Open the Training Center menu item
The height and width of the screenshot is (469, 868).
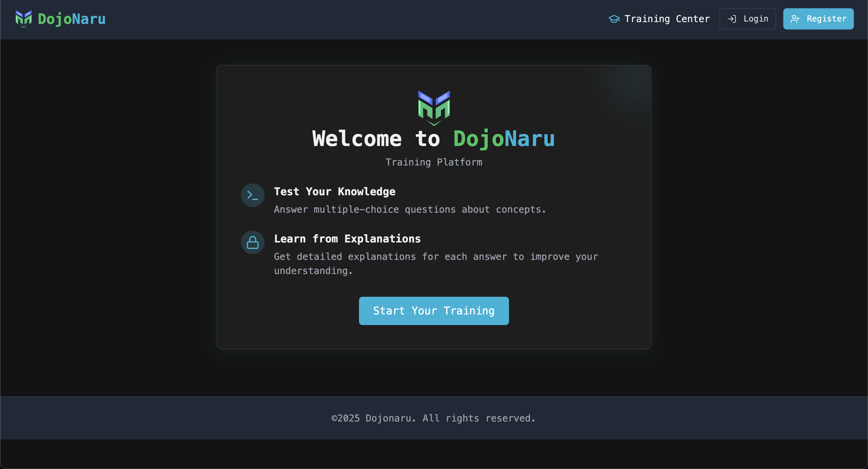[659, 19]
